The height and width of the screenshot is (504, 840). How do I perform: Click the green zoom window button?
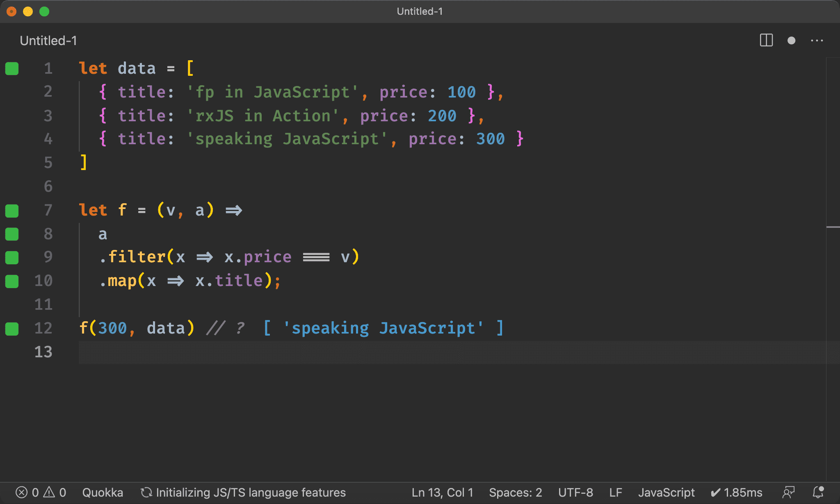(x=44, y=11)
